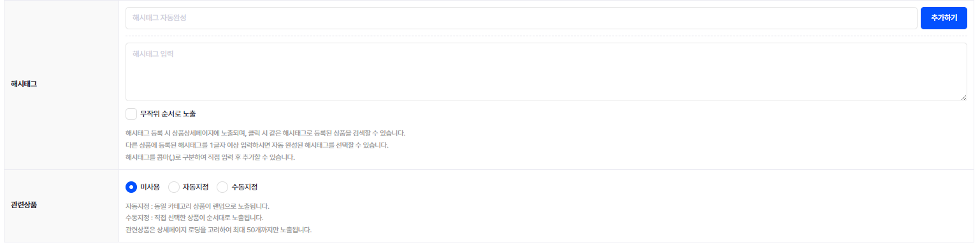
Task: Click help text about 상품상세페이지 노출
Action: click(266, 134)
